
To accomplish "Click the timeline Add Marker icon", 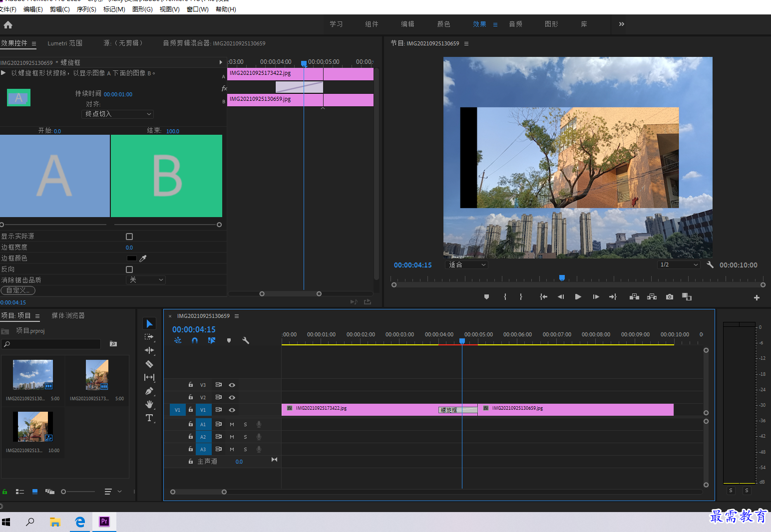I will [x=229, y=340].
